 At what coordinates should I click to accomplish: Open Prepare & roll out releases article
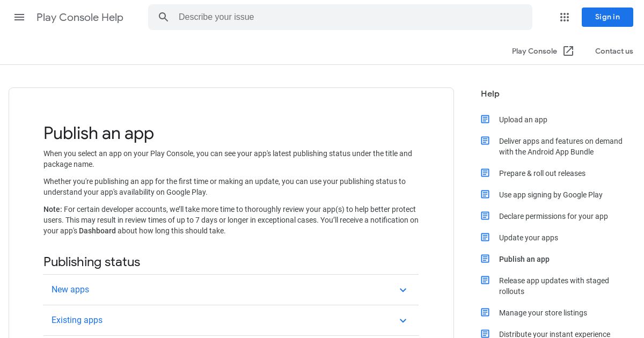(542, 173)
